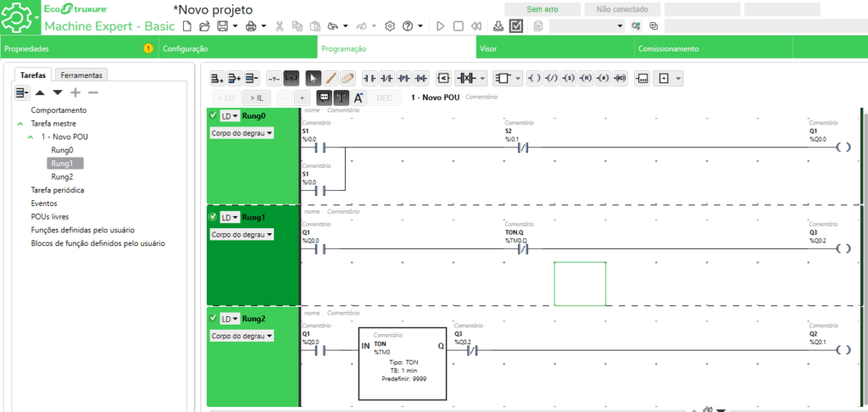868x412 pixels.
Task: Open Rung2 Corpo do degrau dropdown
Action: coord(242,337)
